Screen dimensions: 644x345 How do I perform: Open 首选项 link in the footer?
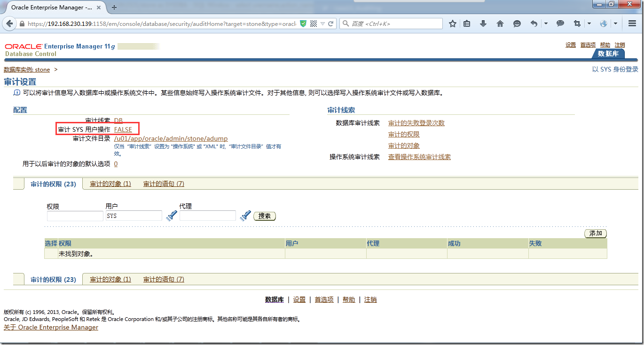coord(324,299)
